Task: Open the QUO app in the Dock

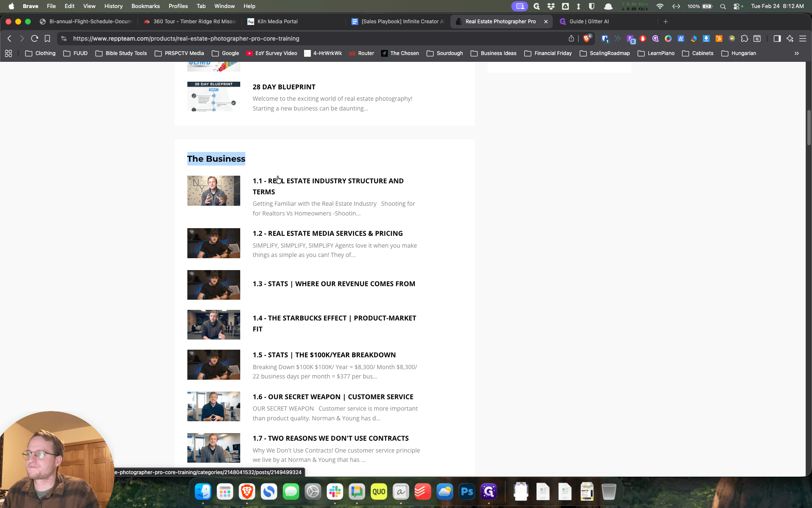Action: click(379, 491)
